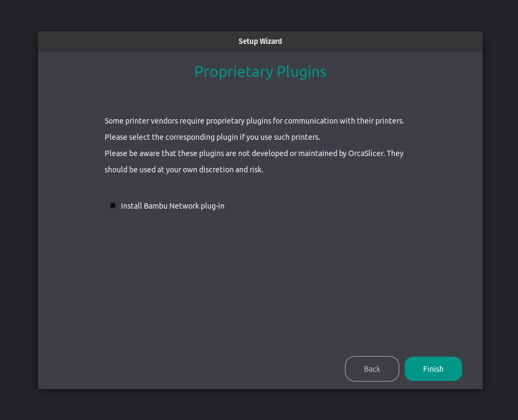Click the word "Wizard" in the window title
Viewport: 518px width, 420px height.
[x=272, y=41]
